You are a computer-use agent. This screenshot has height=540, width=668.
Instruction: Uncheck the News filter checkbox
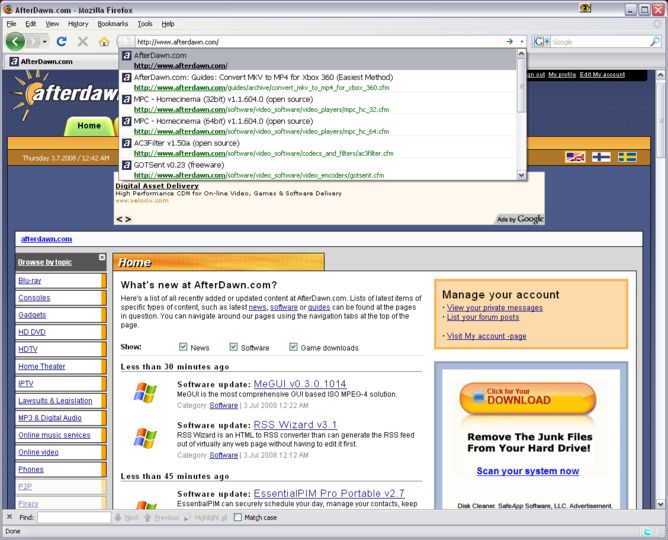184,347
